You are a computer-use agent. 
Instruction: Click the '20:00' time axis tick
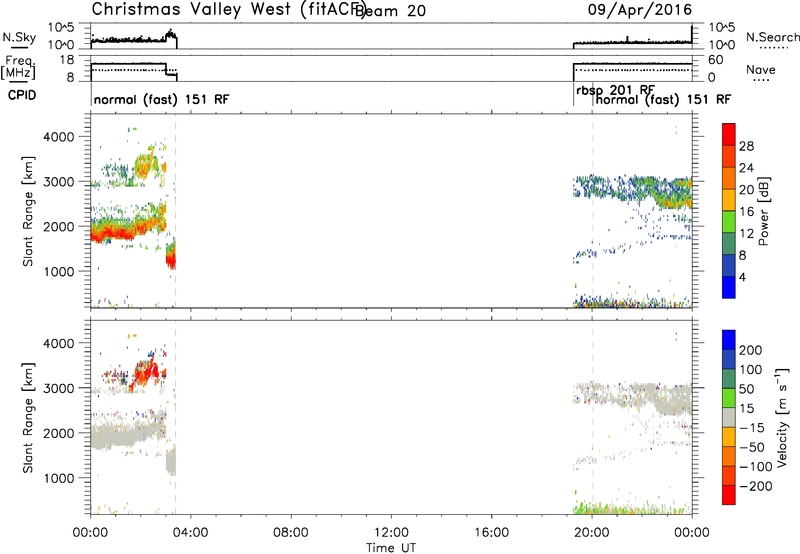click(x=592, y=533)
